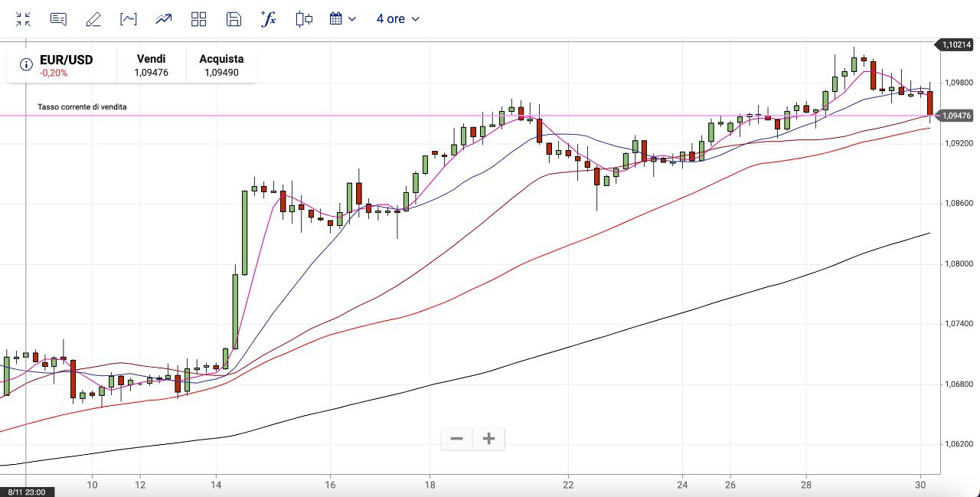
Task: Open the four-square chart layout icon
Action: tap(198, 19)
